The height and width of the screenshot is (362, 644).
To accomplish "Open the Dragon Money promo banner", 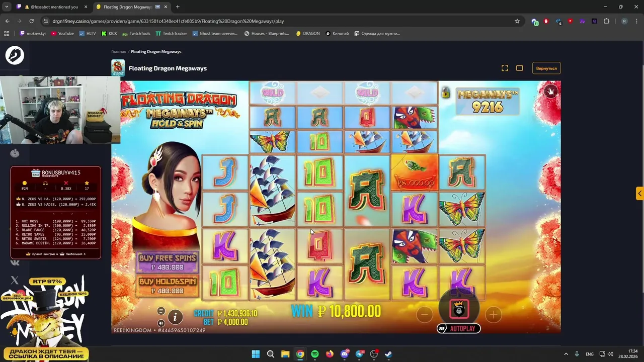I will (x=45, y=319).
